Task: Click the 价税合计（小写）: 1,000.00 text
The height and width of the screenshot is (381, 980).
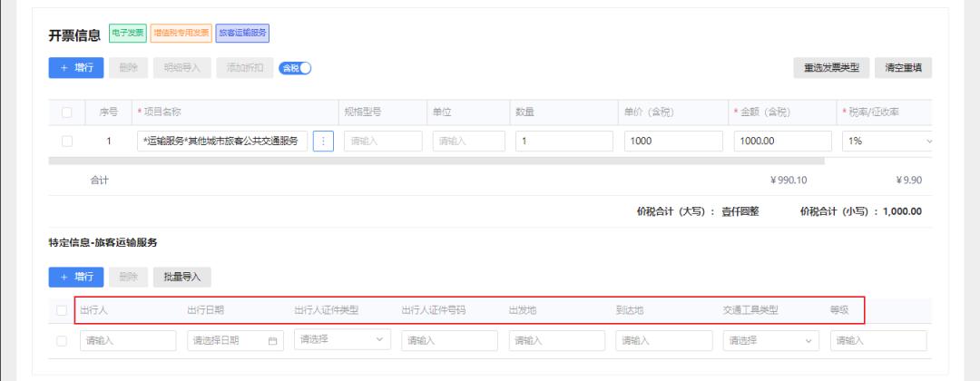Action: point(860,211)
